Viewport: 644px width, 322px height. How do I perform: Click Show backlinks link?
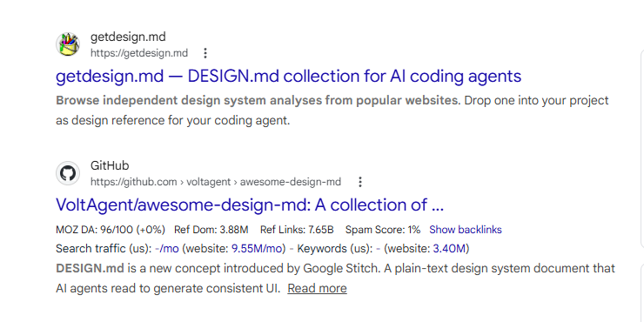(x=466, y=230)
